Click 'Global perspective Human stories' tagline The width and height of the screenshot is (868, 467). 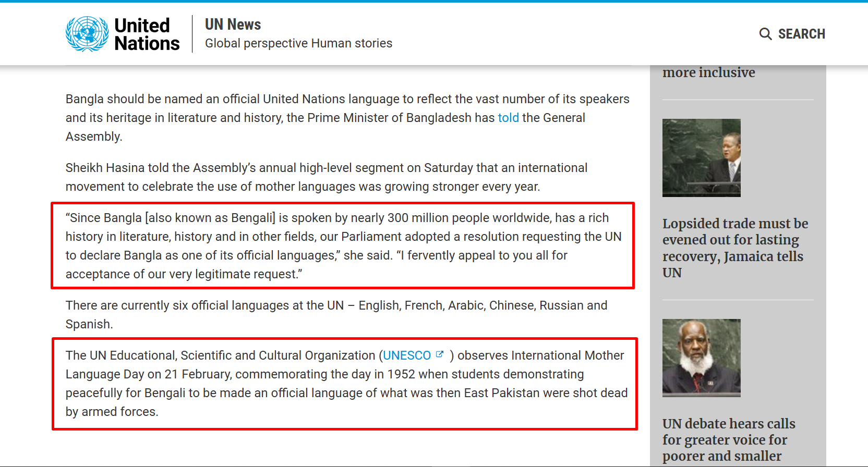tap(298, 43)
